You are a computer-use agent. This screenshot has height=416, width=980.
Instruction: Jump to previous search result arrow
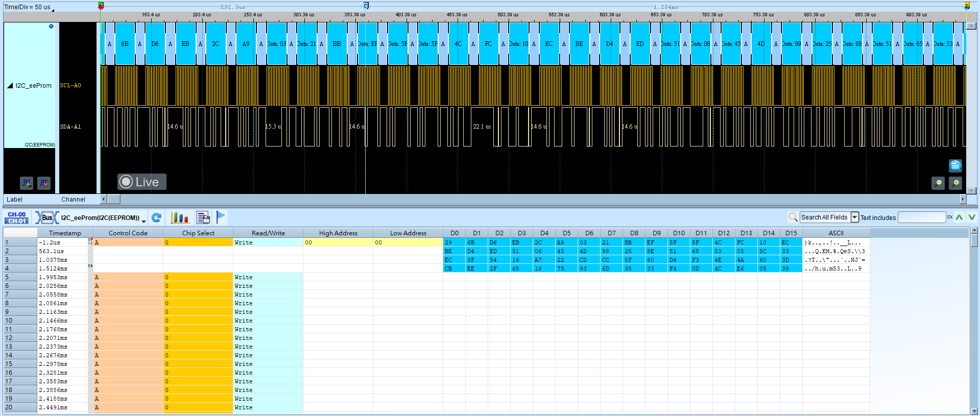coord(960,217)
